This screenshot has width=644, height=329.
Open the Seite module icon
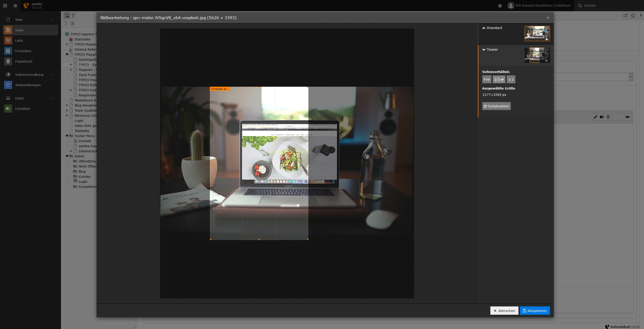(8, 30)
